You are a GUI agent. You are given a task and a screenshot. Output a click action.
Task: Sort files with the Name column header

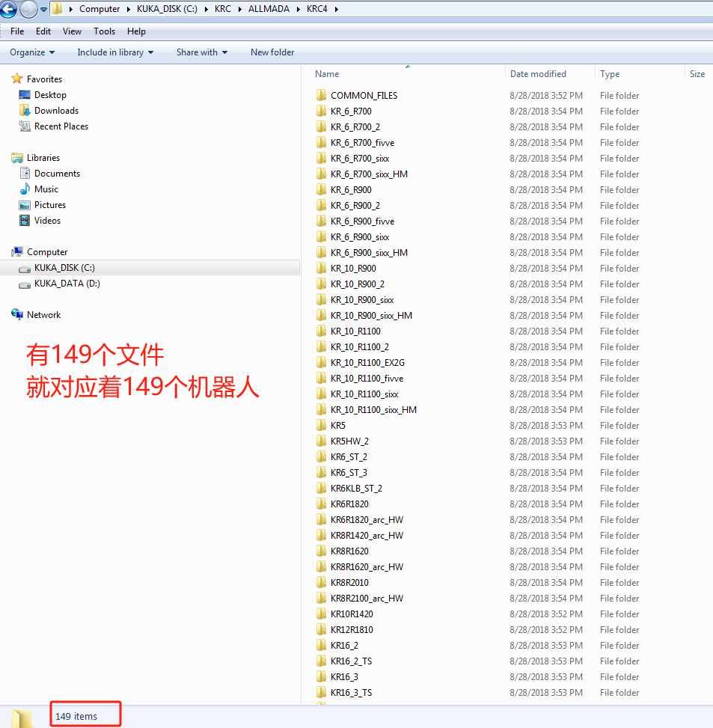[x=327, y=73]
